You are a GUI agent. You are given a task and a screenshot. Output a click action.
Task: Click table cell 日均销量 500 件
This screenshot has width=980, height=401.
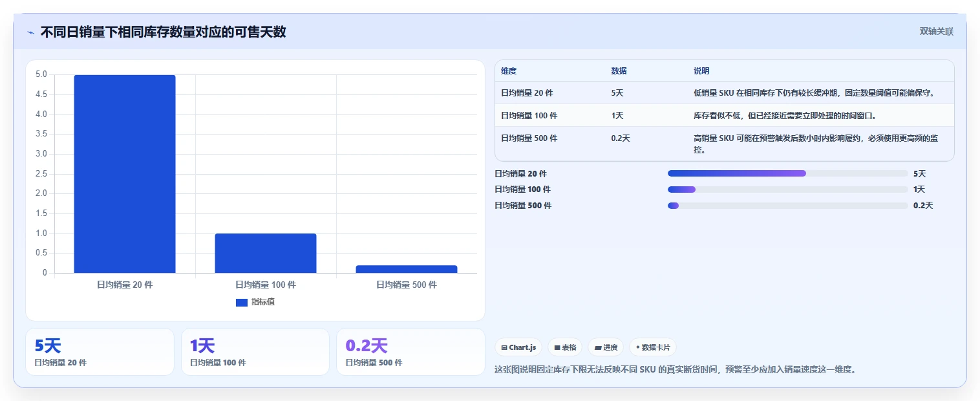[x=529, y=138]
